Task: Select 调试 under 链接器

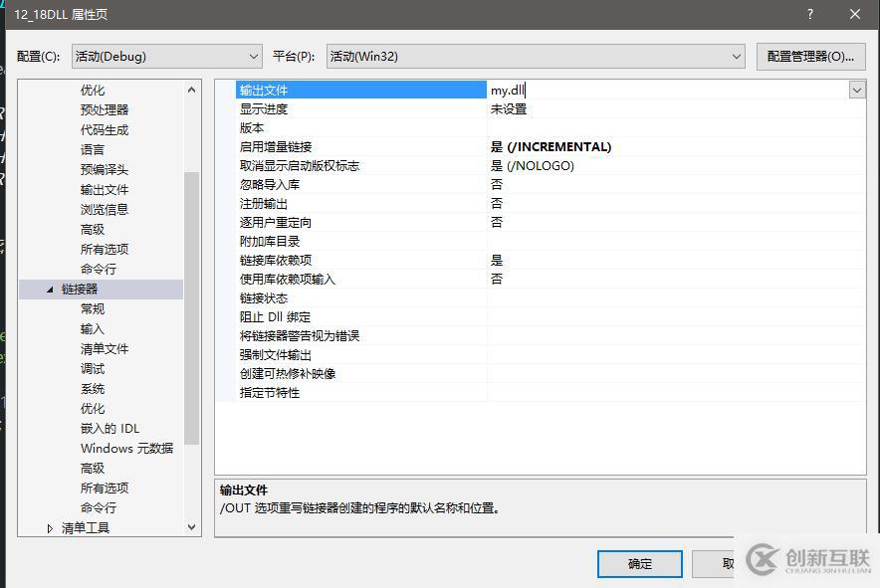Action: [x=92, y=369]
